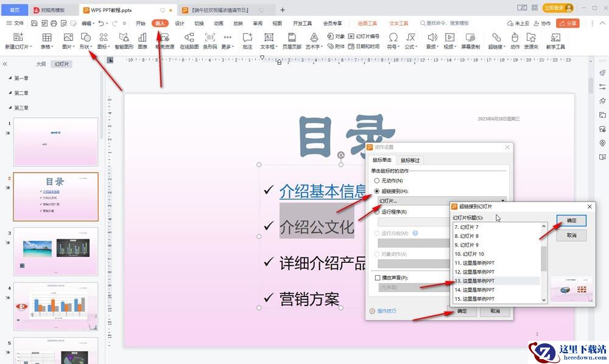Open 页眉页脚 header and footer
Image resolution: width=609 pixels, height=364 pixels.
pos(292,41)
